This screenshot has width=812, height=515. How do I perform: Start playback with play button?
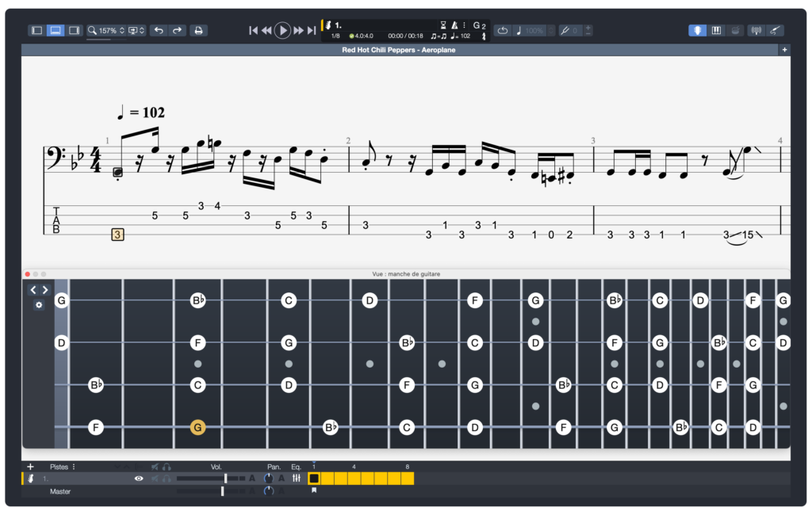pos(282,31)
